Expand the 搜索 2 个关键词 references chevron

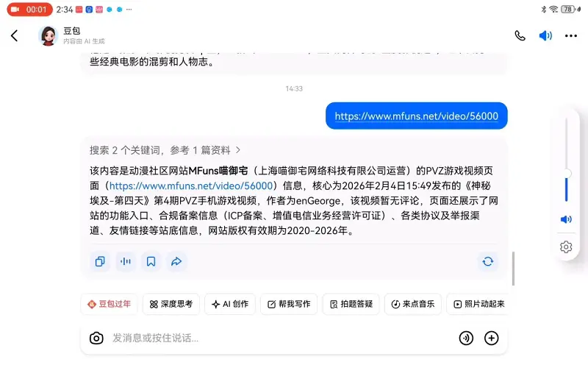coord(238,150)
